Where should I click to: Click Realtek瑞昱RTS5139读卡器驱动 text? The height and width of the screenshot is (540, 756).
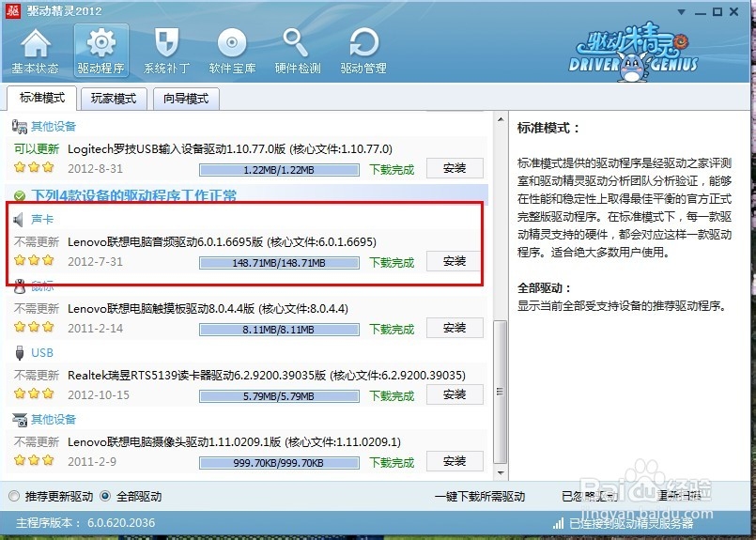pos(196,375)
